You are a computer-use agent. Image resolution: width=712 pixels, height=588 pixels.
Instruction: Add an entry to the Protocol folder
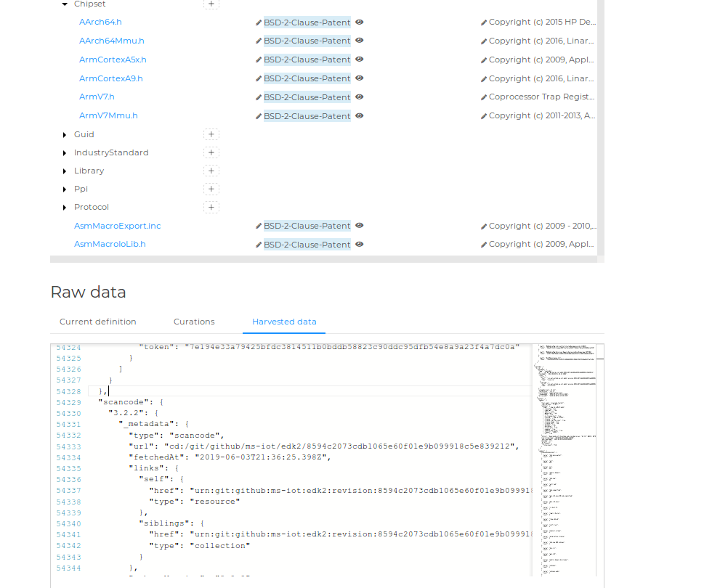(211, 206)
